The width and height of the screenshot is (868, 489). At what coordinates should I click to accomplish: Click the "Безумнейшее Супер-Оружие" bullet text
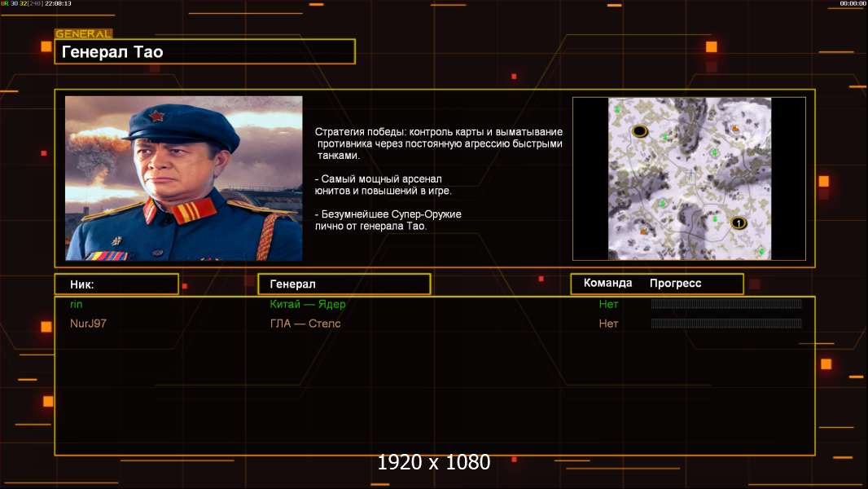point(388,220)
